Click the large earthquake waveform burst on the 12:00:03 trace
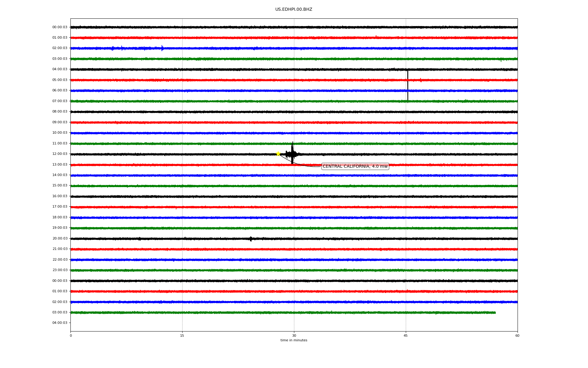 pyautogui.click(x=292, y=153)
